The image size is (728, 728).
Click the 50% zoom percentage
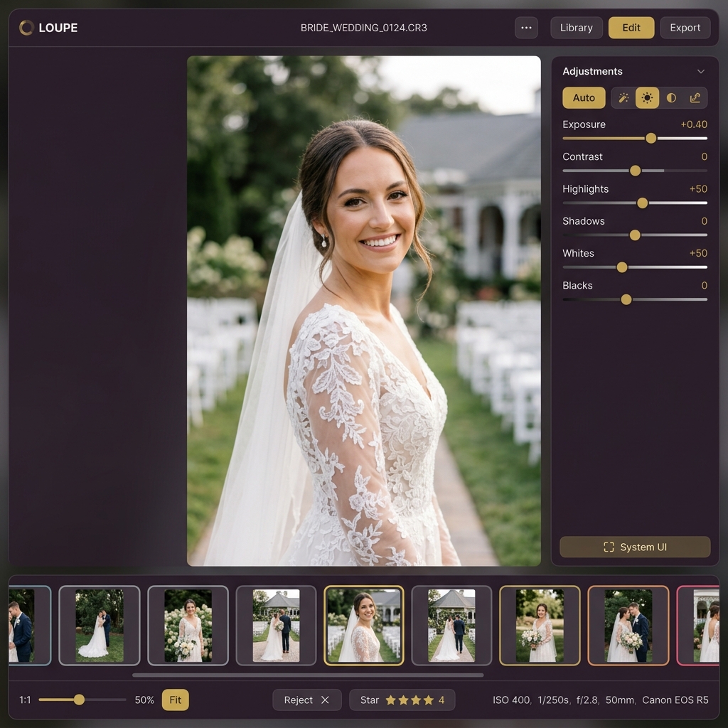(144, 700)
